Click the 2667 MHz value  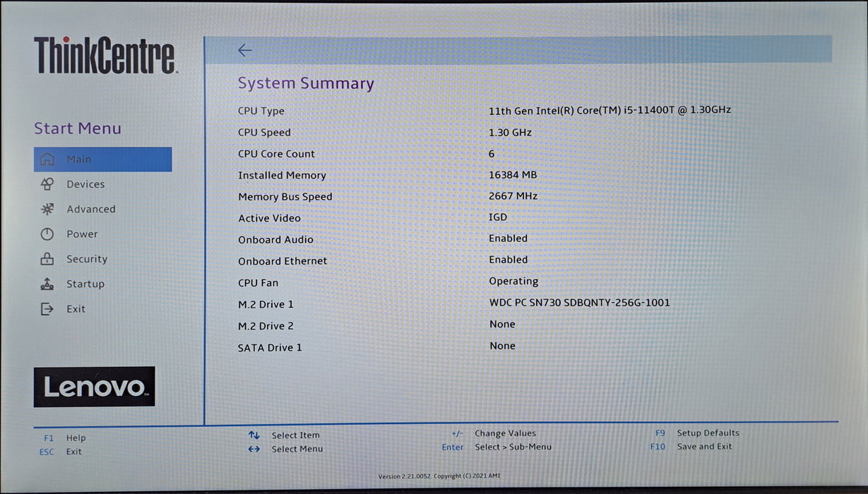pos(513,196)
